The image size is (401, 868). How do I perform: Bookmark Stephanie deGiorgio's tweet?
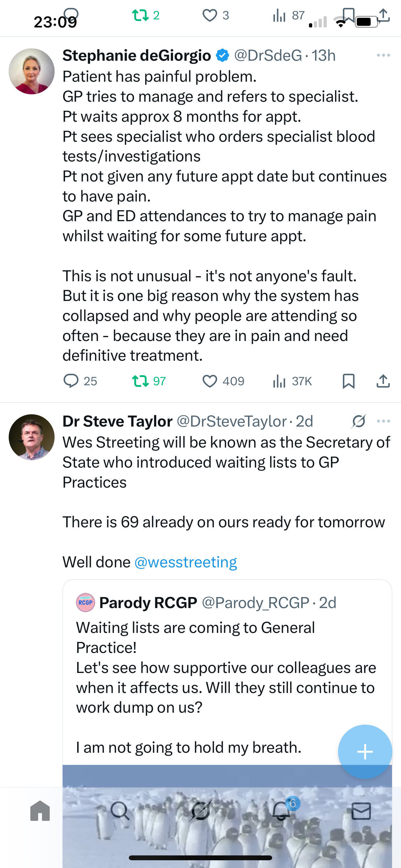point(348,381)
